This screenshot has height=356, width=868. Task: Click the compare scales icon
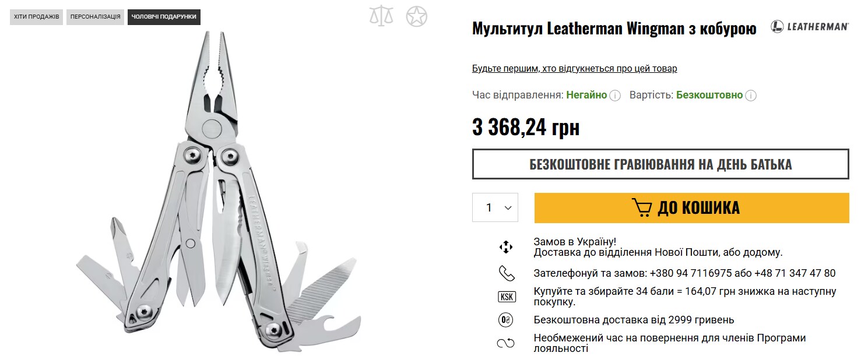click(381, 16)
